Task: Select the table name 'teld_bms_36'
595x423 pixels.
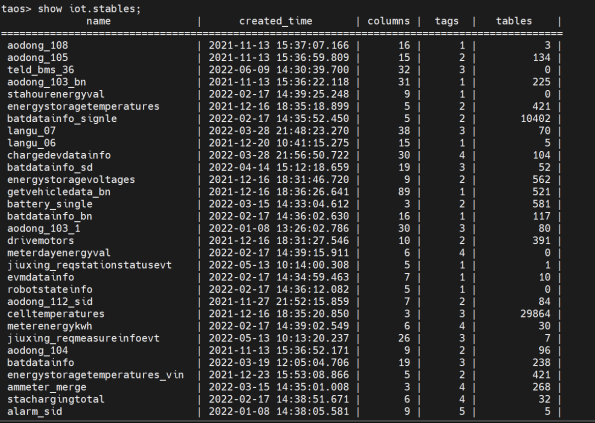Action: 41,70
